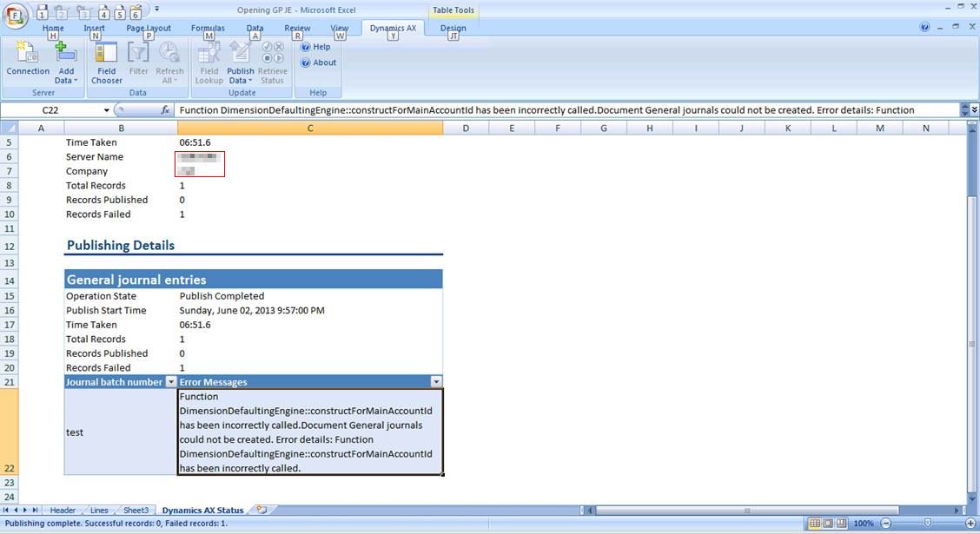Click the 'Publish Completed' cell
This screenshot has width=980, height=534.
pos(310,296)
